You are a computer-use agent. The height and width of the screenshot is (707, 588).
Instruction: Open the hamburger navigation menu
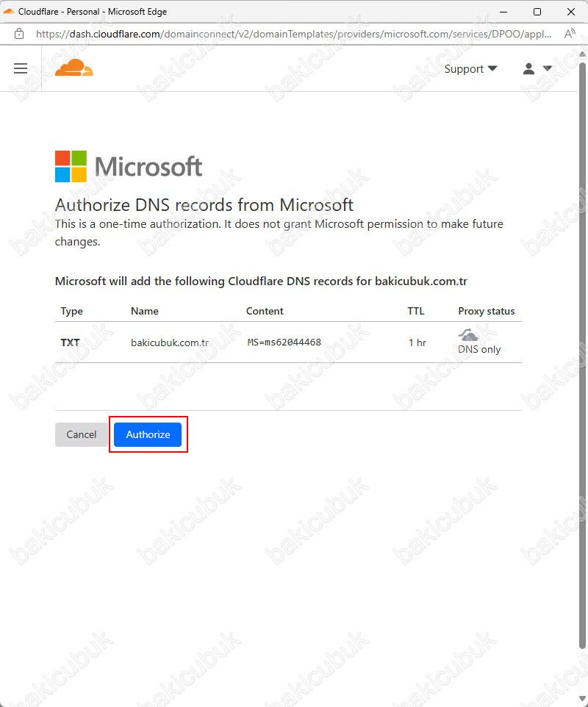21,68
